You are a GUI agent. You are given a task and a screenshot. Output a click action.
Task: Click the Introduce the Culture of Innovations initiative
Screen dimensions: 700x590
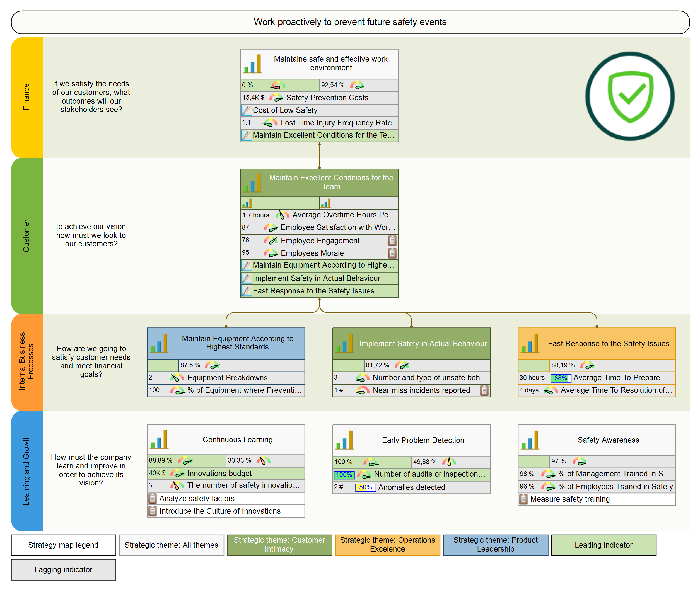click(x=219, y=511)
